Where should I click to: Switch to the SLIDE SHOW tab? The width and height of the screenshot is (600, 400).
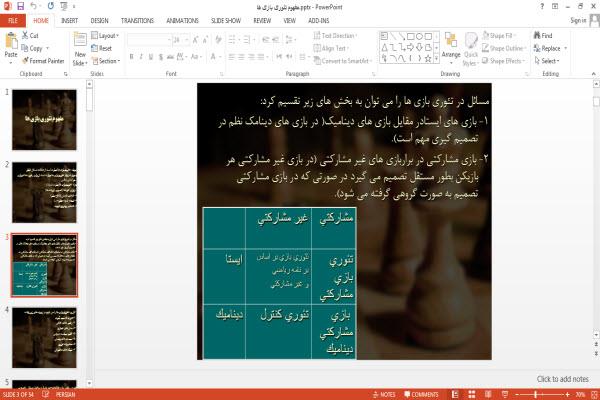pyautogui.click(x=226, y=21)
